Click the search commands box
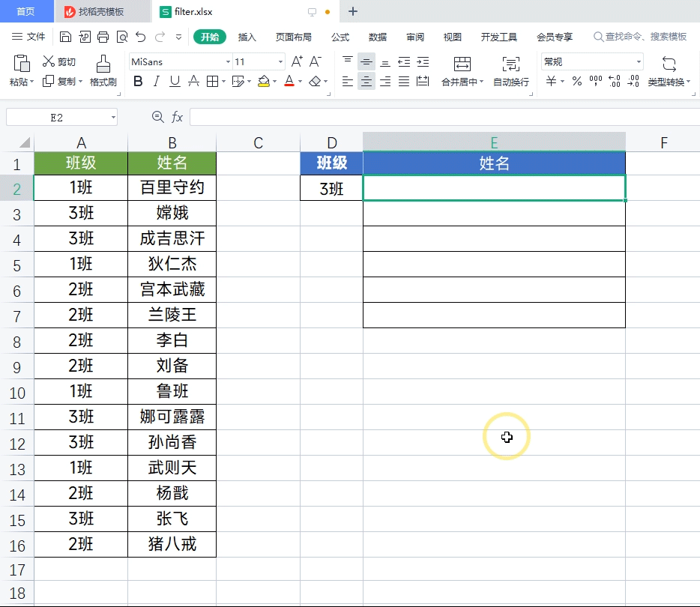 [640, 37]
